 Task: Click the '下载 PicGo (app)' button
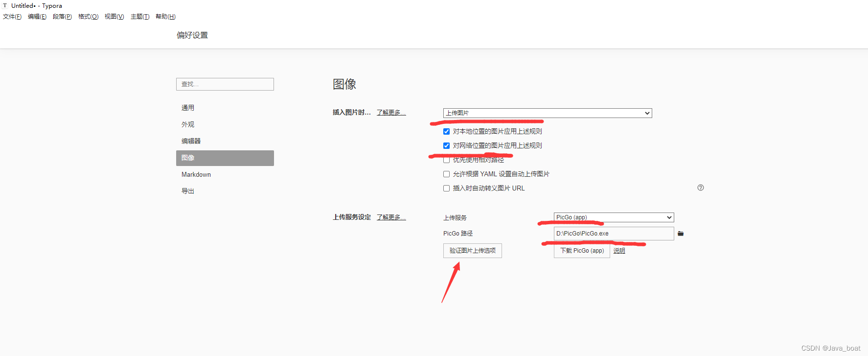(582, 251)
